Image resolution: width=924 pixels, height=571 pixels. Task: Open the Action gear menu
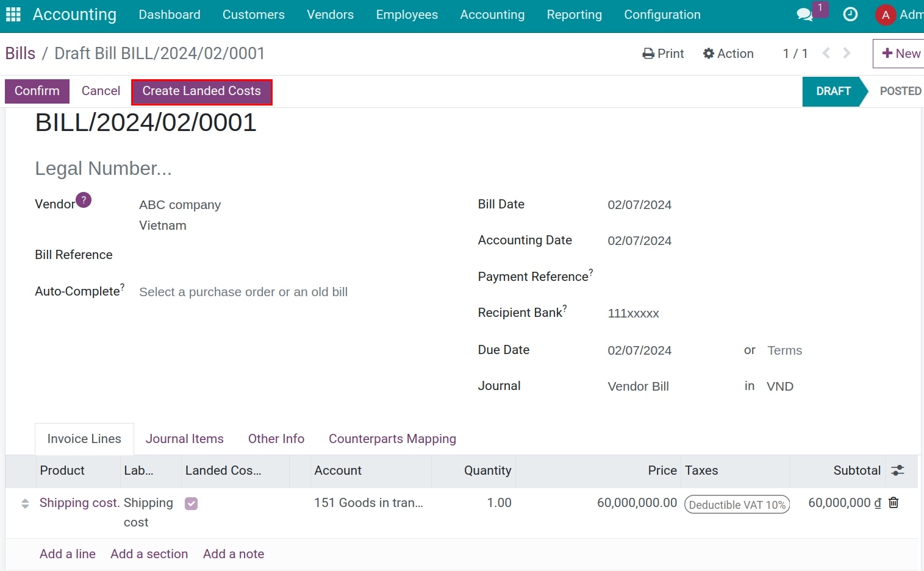pos(728,54)
